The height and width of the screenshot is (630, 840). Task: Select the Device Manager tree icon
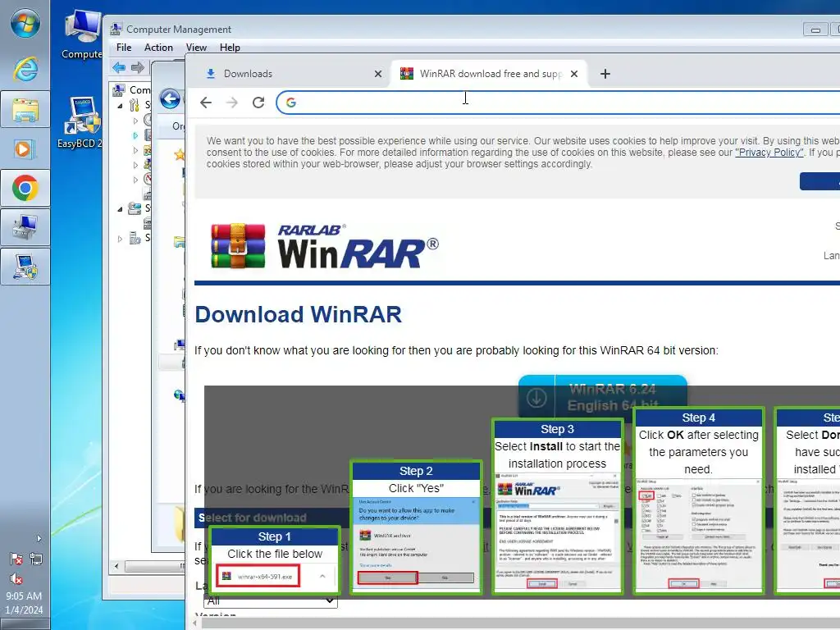(x=148, y=194)
